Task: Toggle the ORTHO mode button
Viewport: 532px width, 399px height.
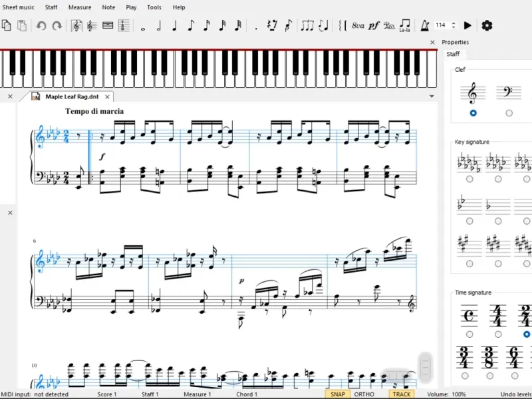Action: 364,394
